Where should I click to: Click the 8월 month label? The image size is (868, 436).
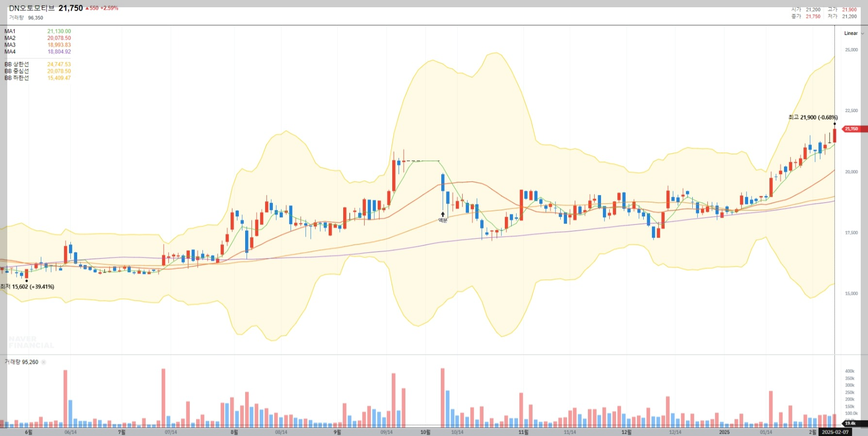click(234, 433)
